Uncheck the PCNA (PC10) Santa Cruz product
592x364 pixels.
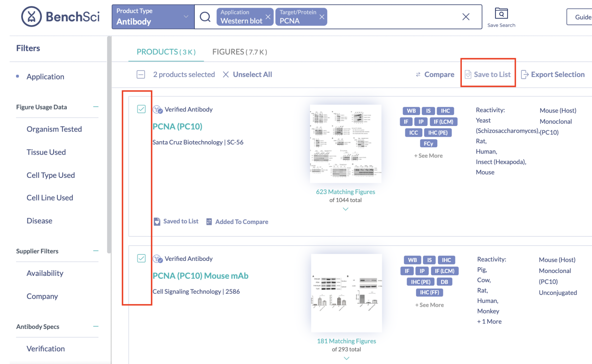(141, 109)
